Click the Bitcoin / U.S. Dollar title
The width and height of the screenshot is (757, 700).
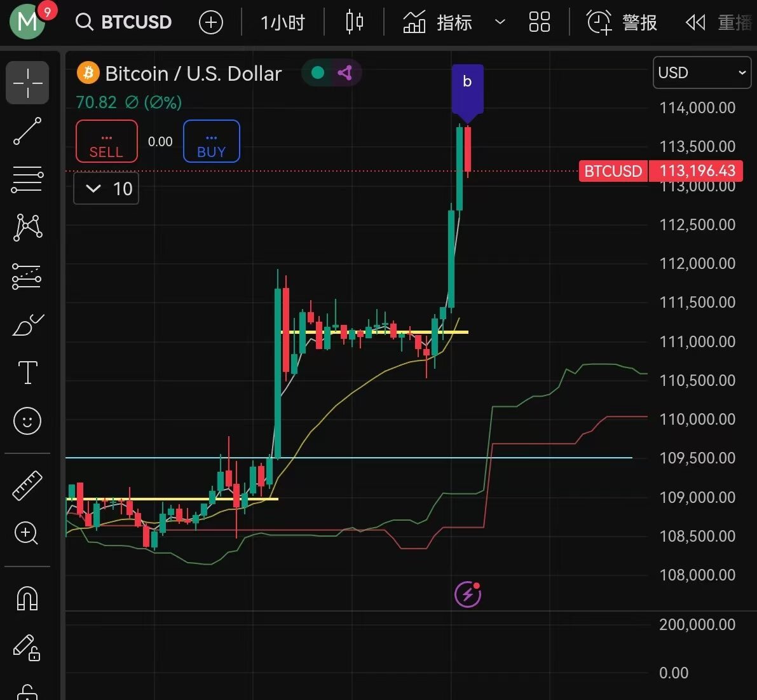click(193, 73)
